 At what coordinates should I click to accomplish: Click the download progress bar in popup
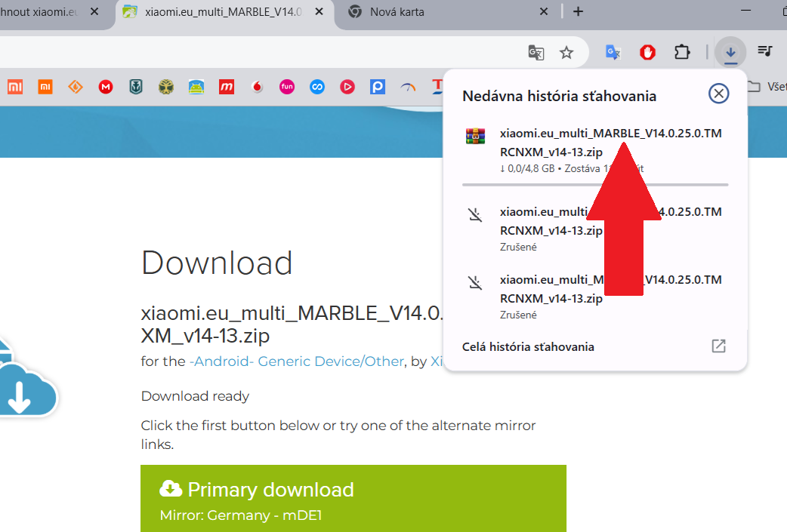click(595, 185)
